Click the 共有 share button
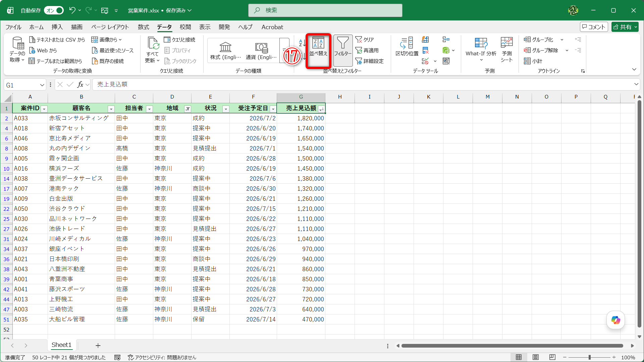The height and width of the screenshot is (362, 644). pos(625,27)
